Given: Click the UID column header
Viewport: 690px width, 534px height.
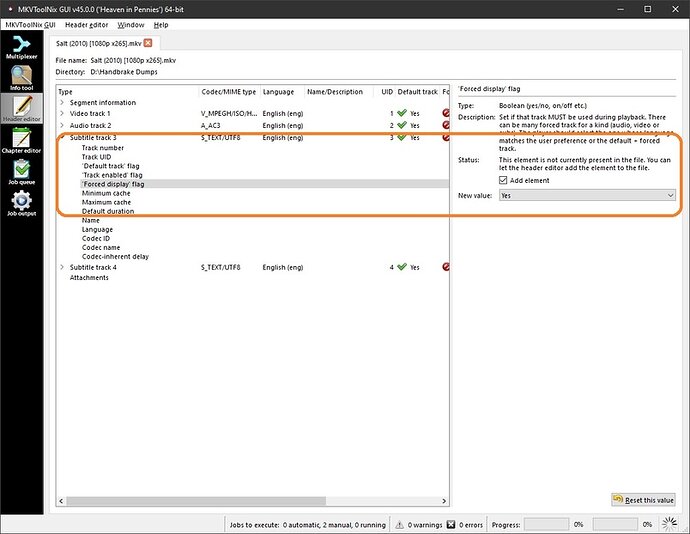Looking at the screenshot, I should coord(384,92).
